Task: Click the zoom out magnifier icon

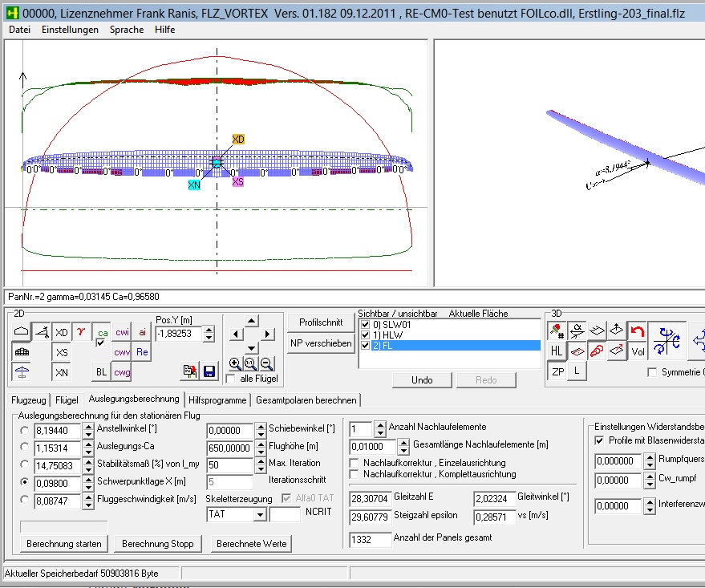Action: coord(267,363)
